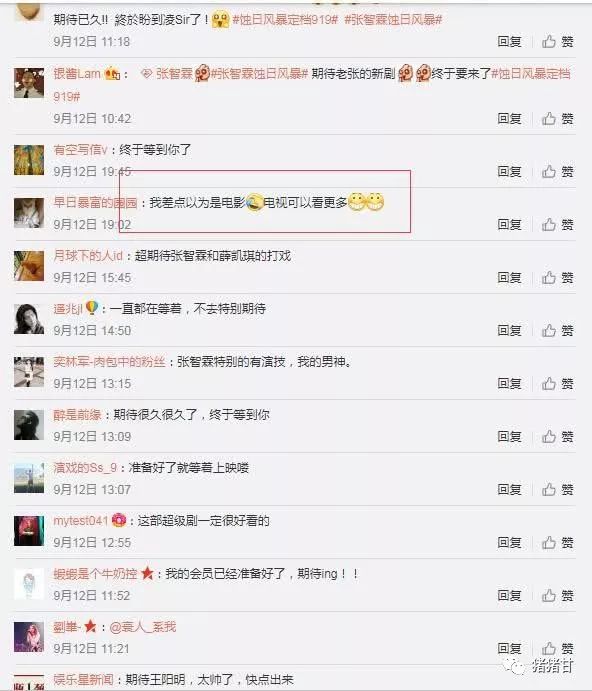Like the 9月12日 11:18 comment with thumbs-up
This screenshot has height=691, width=592.
pyautogui.click(x=557, y=42)
